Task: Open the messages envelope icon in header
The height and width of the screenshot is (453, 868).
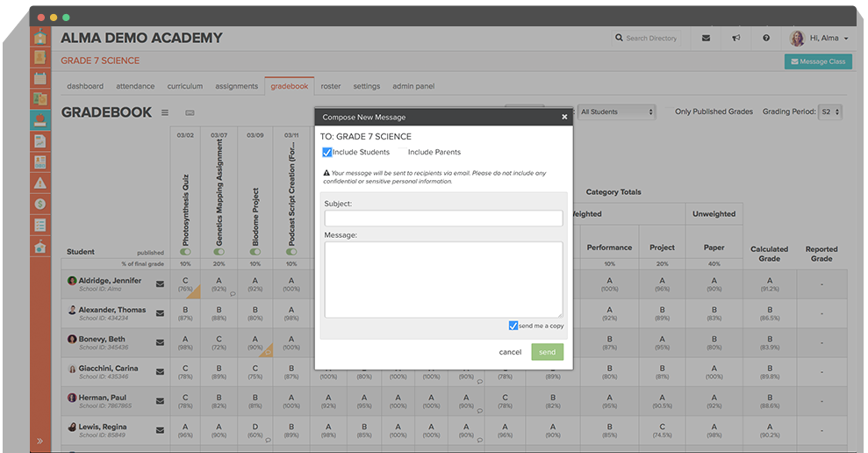Action: click(706, 39)
